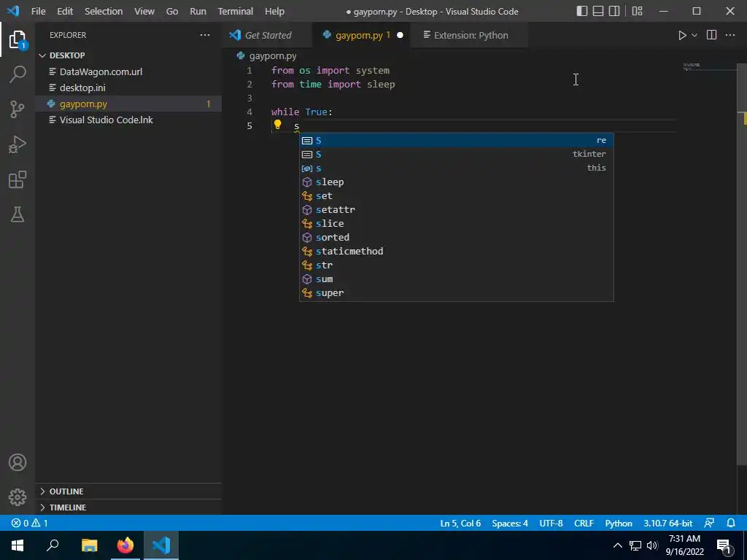
Task: Go to line via Ln 5, Col 6
Action: click(x=460, y=523)
